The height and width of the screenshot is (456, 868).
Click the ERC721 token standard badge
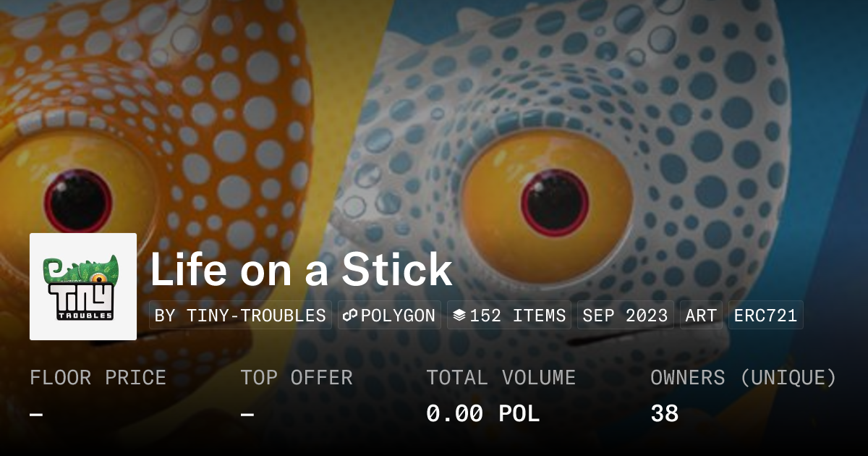(765, 316)
